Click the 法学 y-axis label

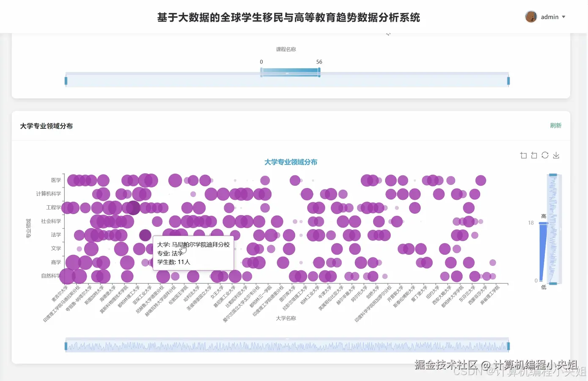[56, 235]
